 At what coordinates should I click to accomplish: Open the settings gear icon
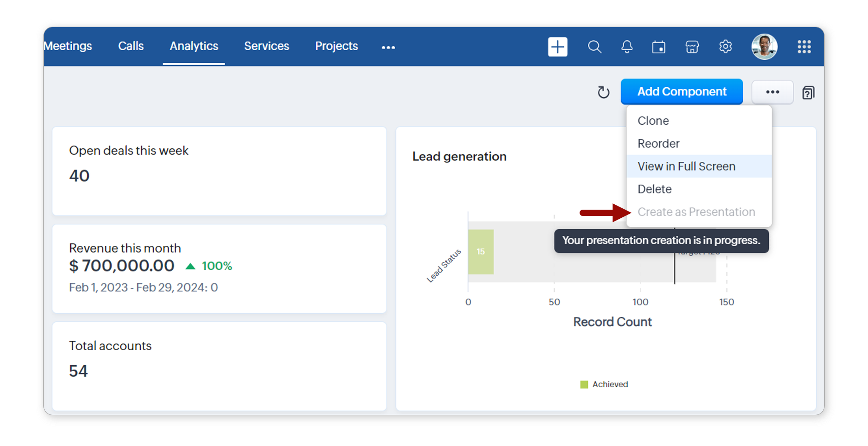click(725, 47)
